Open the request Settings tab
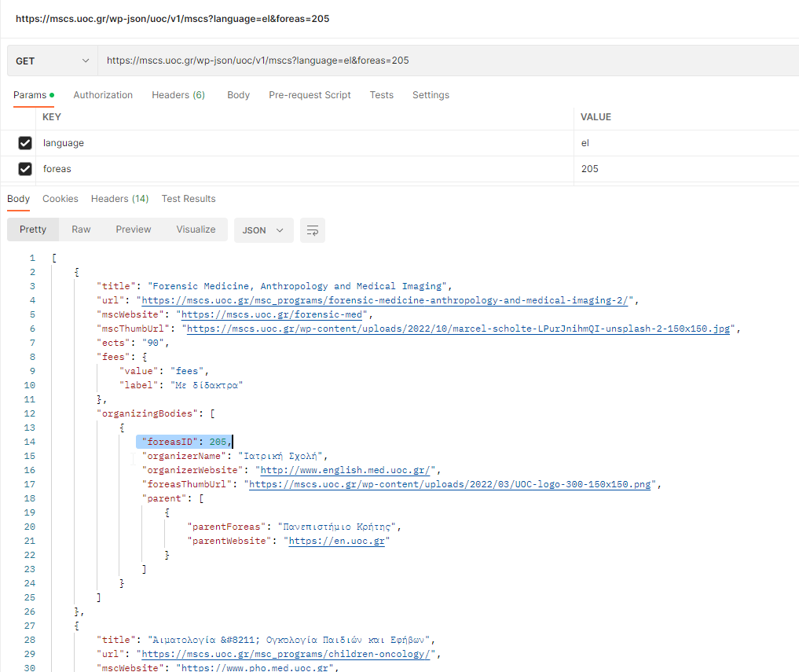799x672 pixels. click(431, 95)
